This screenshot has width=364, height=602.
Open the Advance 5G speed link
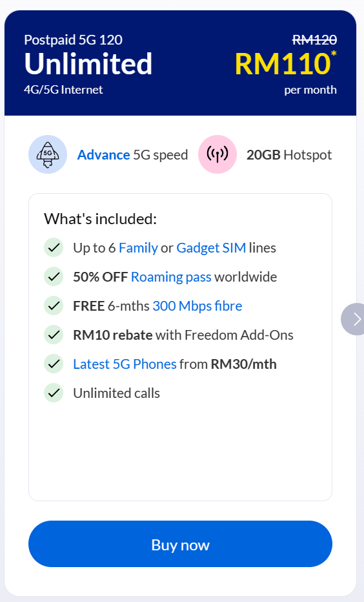coord(103,155)
